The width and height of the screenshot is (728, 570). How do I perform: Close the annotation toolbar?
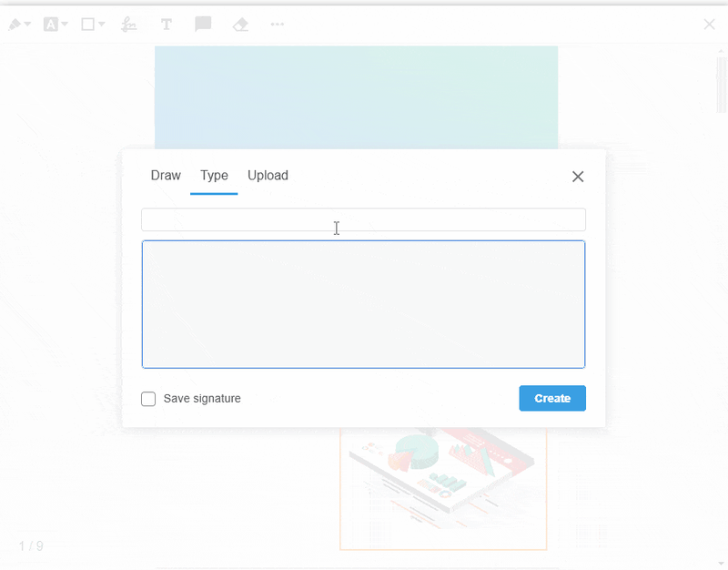709,25
